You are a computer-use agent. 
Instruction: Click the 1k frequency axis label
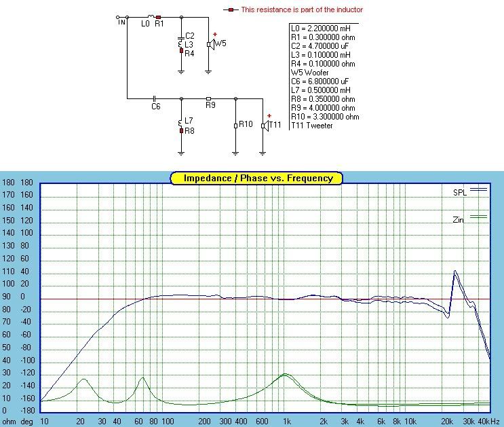287,422
